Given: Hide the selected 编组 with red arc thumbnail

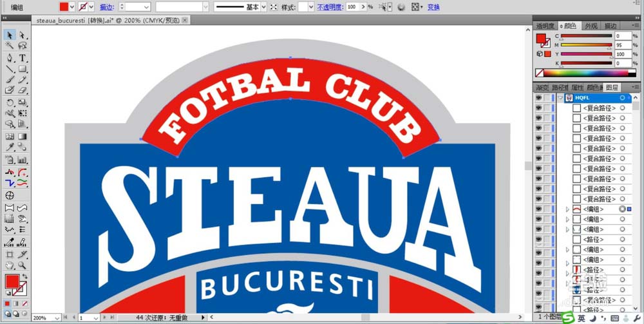Looking at the screenshot, I should (x=538, y=209).
